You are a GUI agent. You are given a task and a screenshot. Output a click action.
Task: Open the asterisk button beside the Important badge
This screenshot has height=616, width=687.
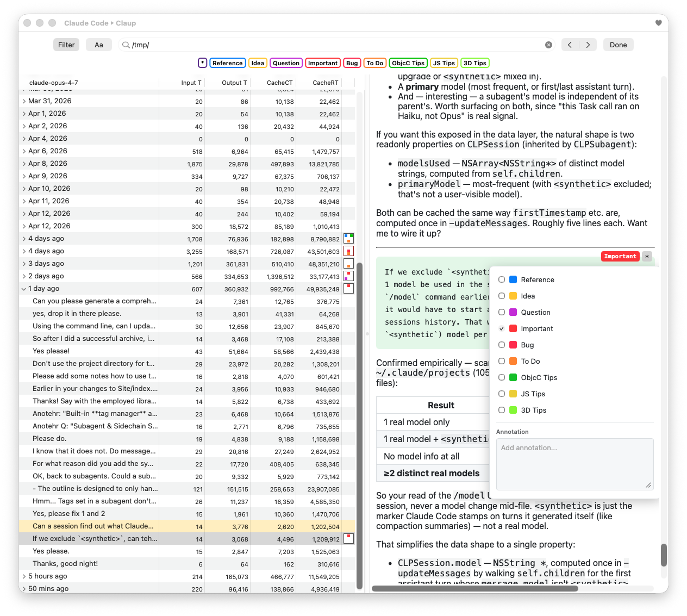pyautogui.click(x=647, y=257)
